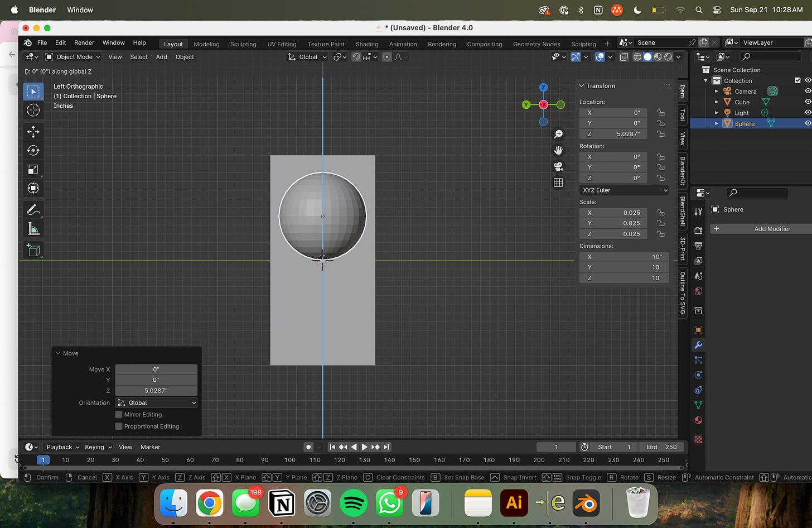812x528 pixels.
Task: Select the Rotate tool
Action: pos(33,150)
